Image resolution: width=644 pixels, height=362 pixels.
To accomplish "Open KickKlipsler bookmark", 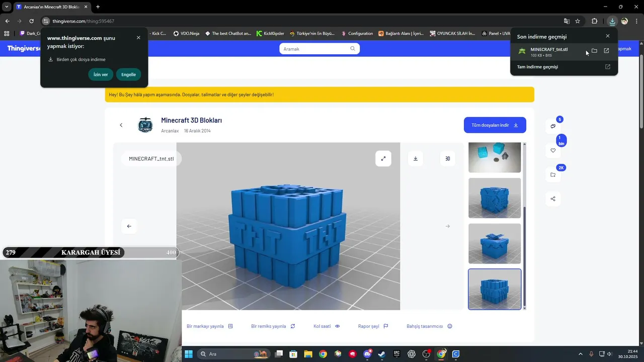I will 270,34.
